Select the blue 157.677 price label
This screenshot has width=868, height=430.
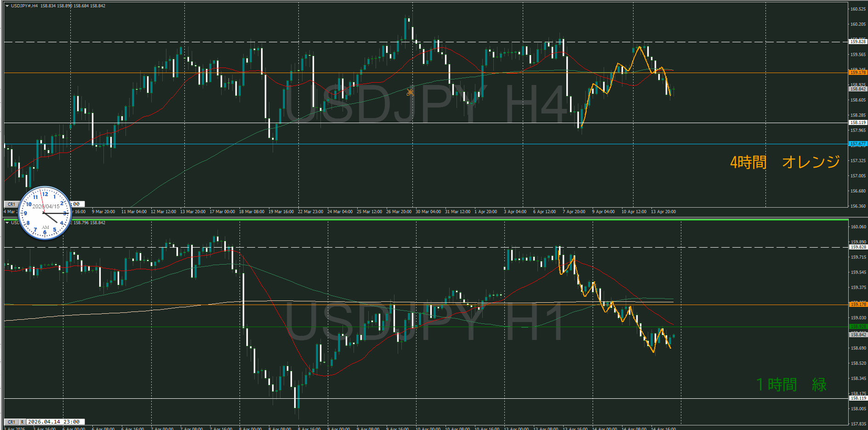point(857,144)
